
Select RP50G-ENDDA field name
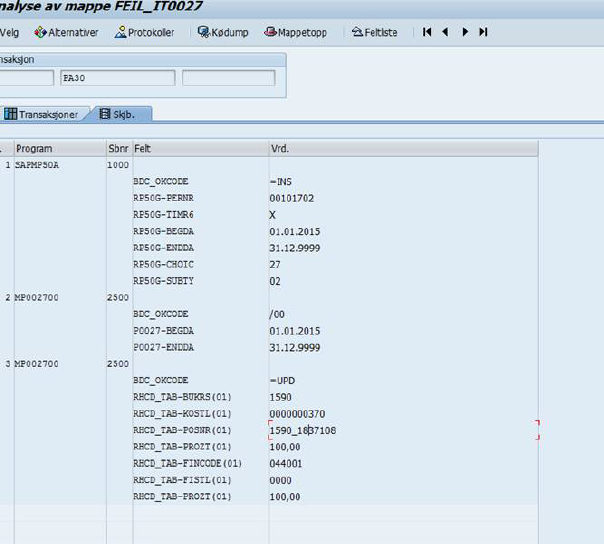pos(163,248)
